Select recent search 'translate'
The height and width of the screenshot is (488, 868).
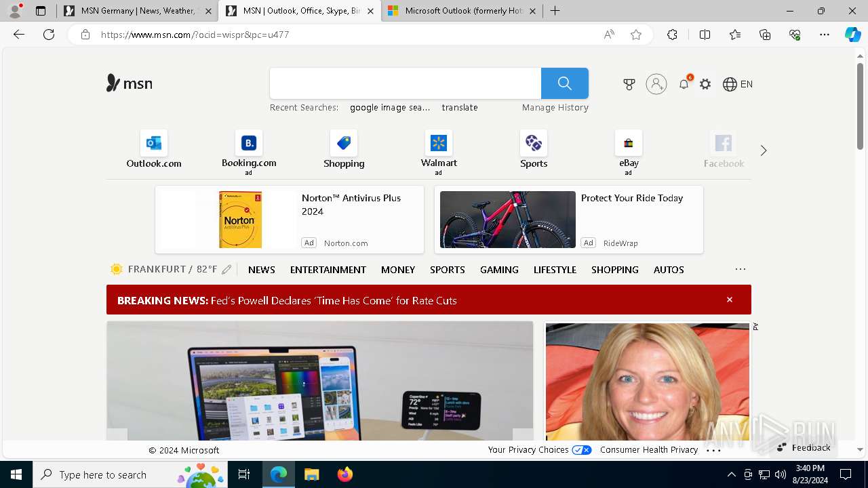point(460,108)
